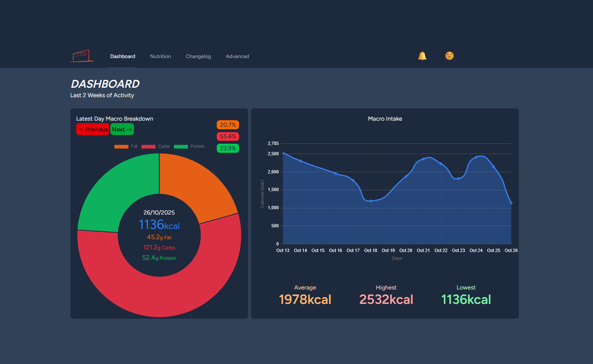Toggle the Protein dataset in the legend
Image resolution: width=593 pixels, height=364 pixels.
click(x=190, y=146)
